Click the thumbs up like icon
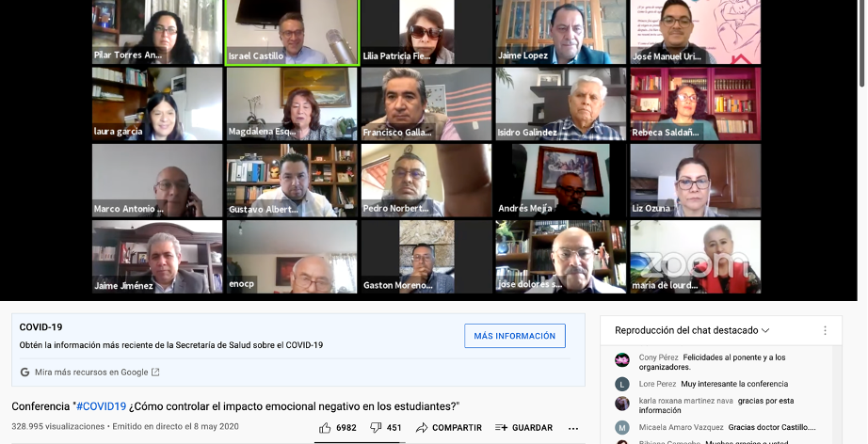 pos(325,427)
